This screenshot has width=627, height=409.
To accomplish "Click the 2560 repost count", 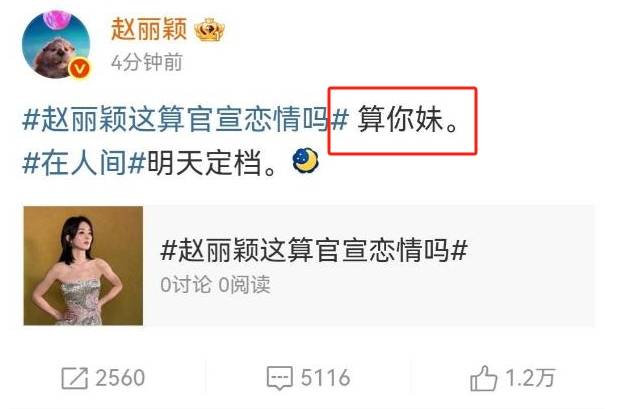I will click(x=120, y=378).
